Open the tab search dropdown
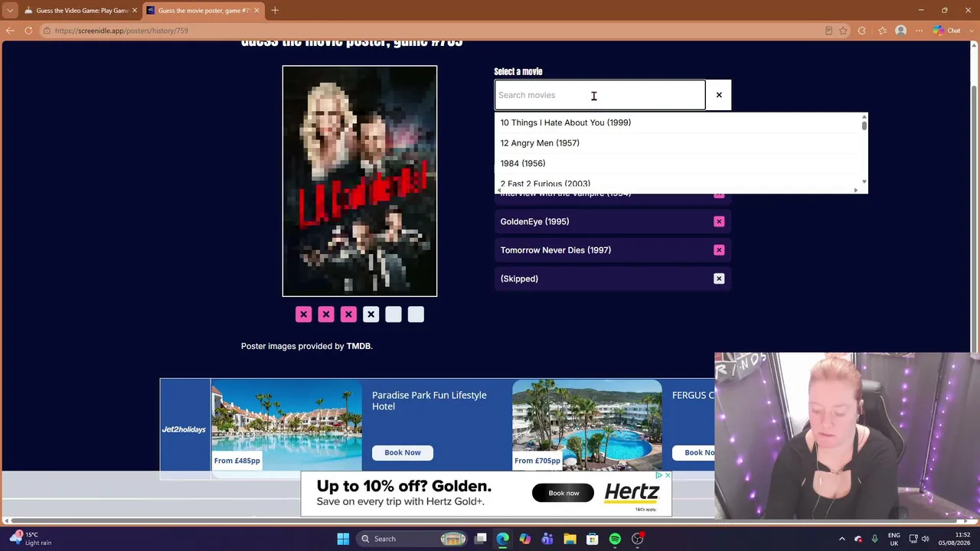This screenshot has height=551, width=980. (x=10, y=11)
